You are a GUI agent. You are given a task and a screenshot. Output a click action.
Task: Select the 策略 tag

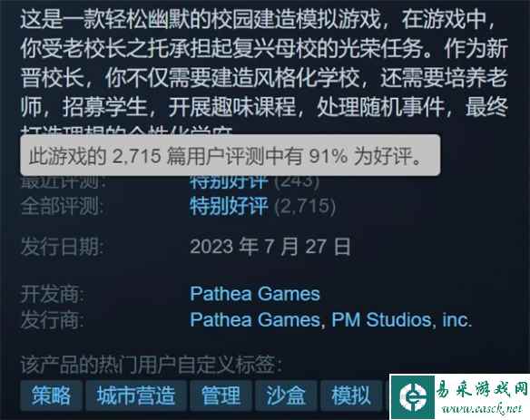(x=51, y=396)
